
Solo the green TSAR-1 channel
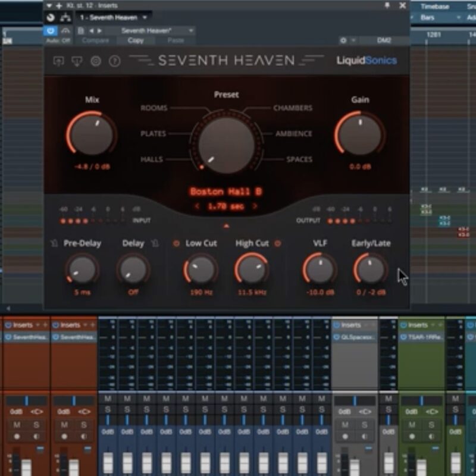pyautogui.click(x=431, y=425)
